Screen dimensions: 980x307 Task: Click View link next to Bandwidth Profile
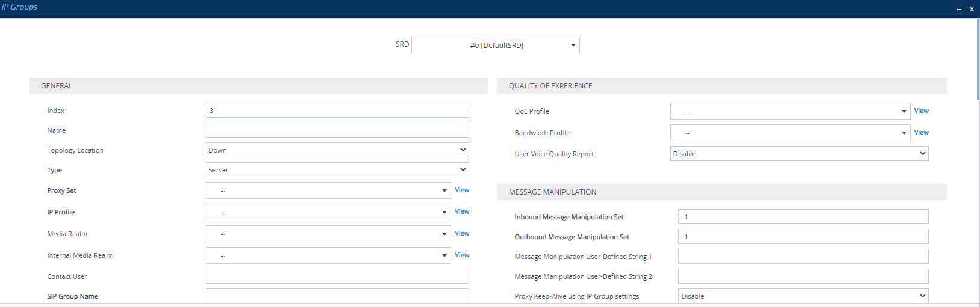921,132
